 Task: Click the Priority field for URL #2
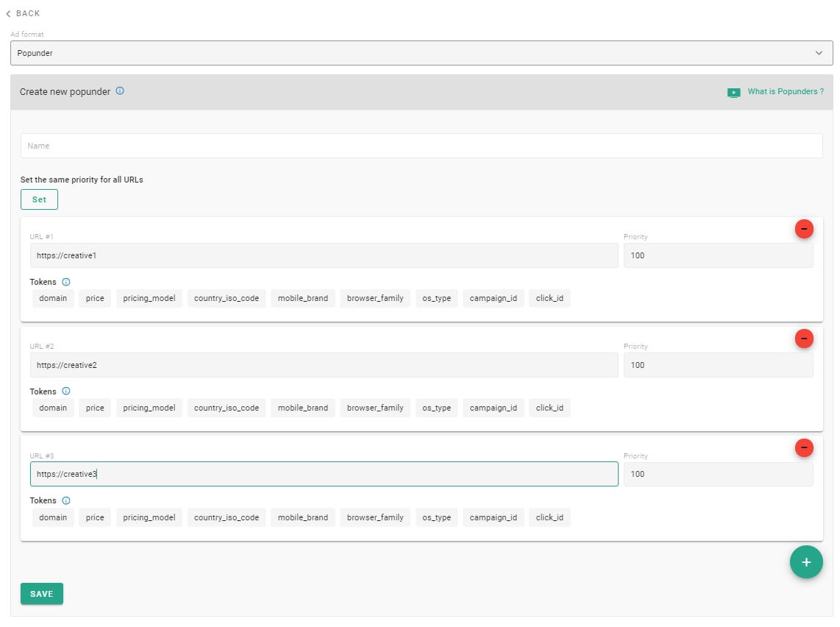[x=718, y=365]
